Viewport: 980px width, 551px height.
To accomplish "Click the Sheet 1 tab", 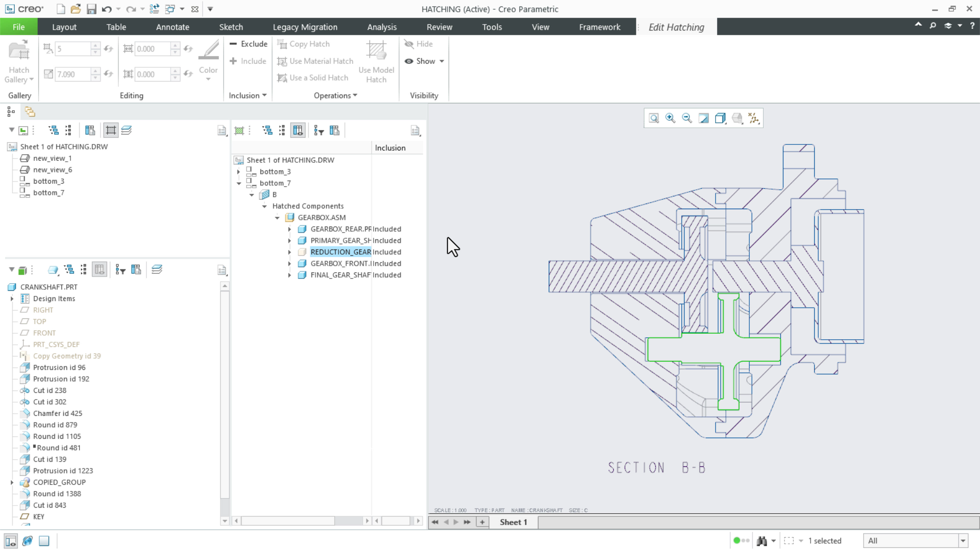I will click(513, 522).
